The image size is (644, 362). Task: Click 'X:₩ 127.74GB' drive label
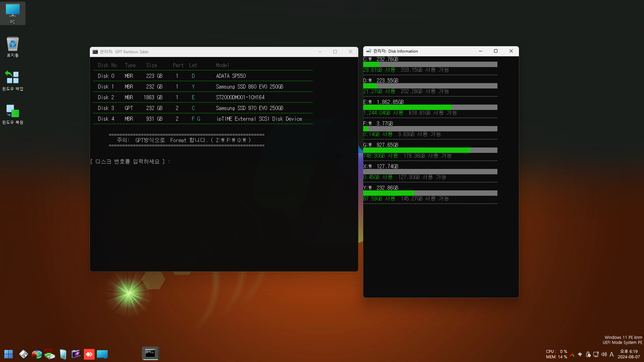[x=381, y=167]
